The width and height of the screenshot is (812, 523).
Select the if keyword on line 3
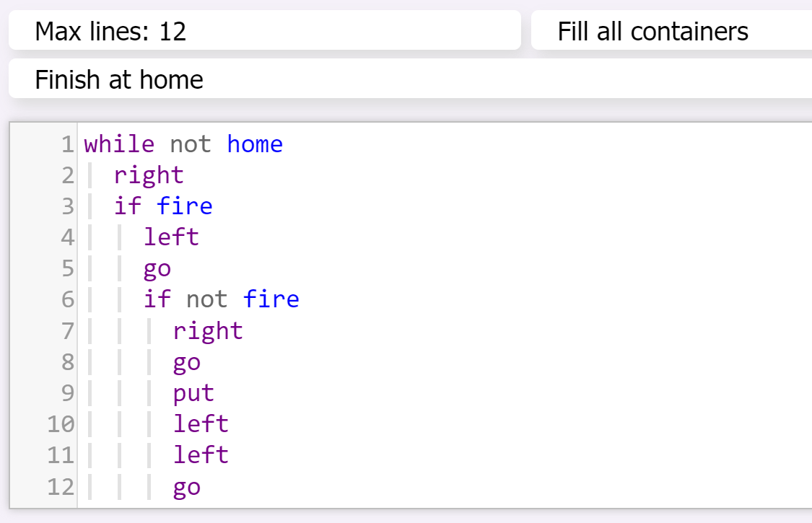(x=126, y=206)
